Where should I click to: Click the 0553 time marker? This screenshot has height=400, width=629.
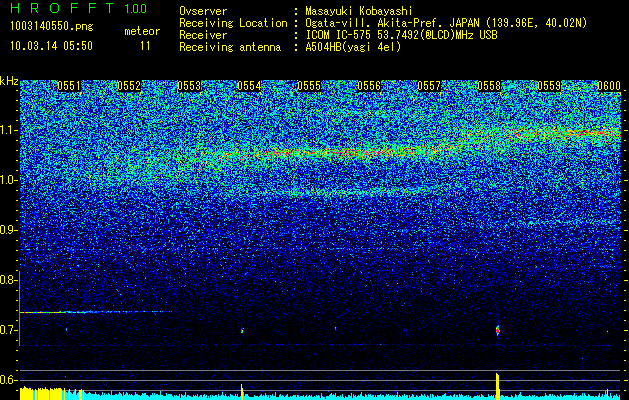coord(189,86)
